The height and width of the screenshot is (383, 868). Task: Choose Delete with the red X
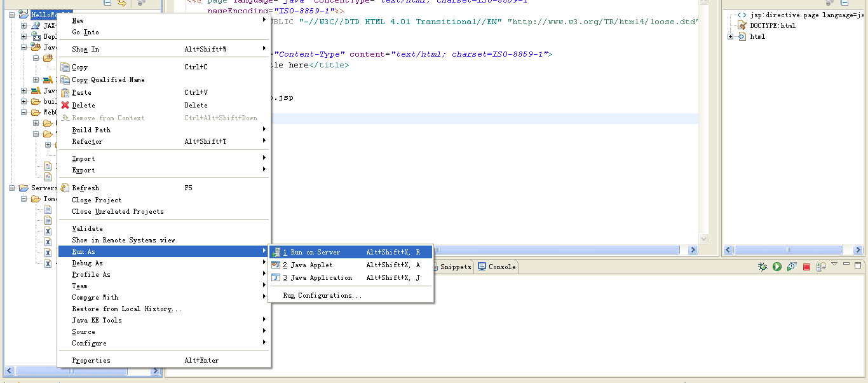tap(83, 106)
